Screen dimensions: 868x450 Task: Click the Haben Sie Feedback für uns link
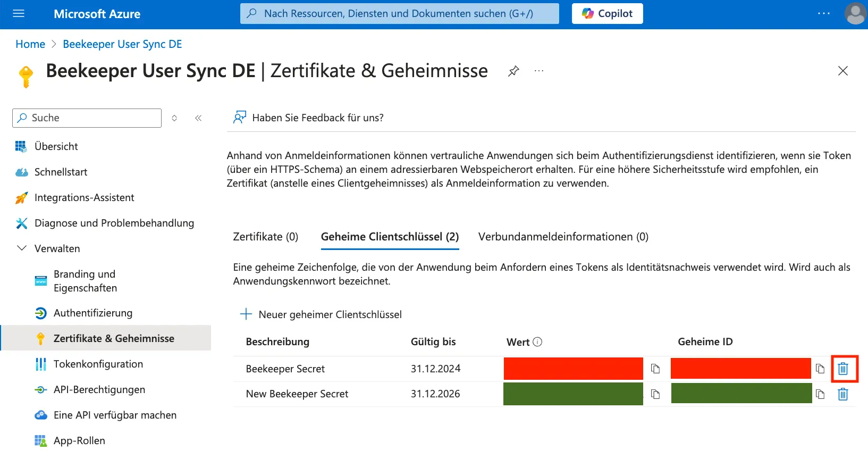(x=308, y=118)
